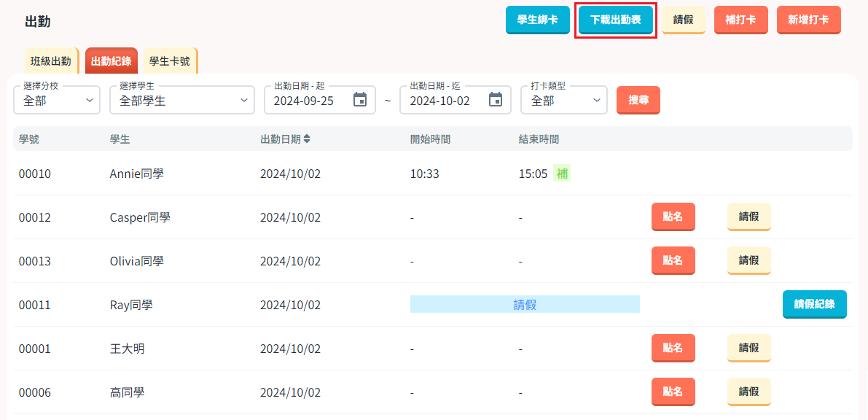The width and height of the screenshot is (868, 420).
Task: Click the 結束時間 column header
Action: 539,139
